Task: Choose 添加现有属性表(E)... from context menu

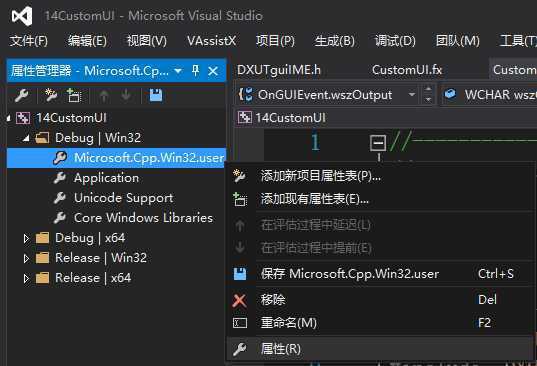Action: pyautogui.click(x=380, y=199)
